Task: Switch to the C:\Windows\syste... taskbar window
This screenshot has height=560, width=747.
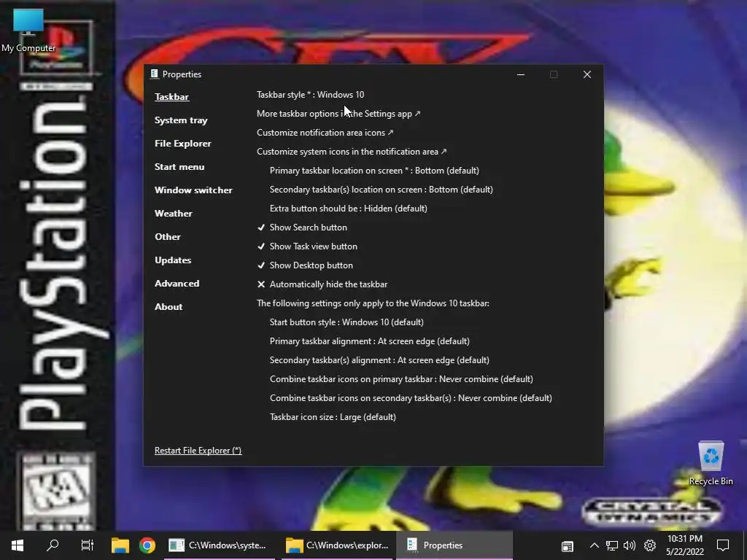Action: [x=220, y=545]
